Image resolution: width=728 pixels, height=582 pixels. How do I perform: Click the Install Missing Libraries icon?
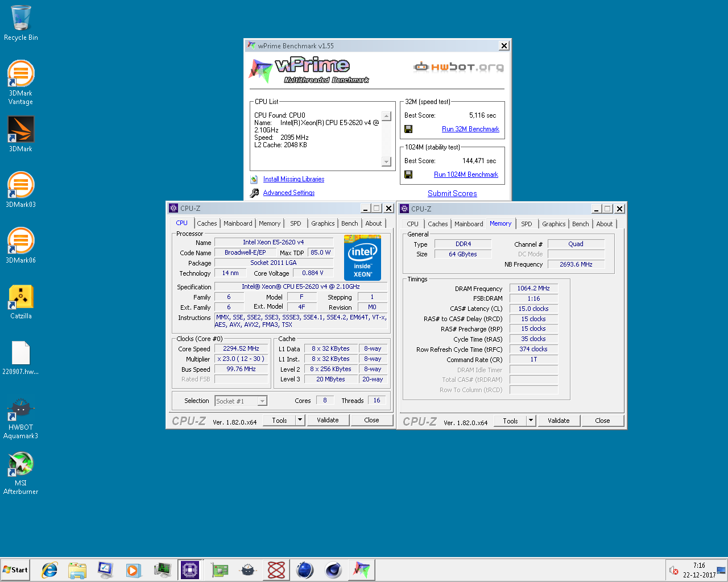click(x=254, y=179)
